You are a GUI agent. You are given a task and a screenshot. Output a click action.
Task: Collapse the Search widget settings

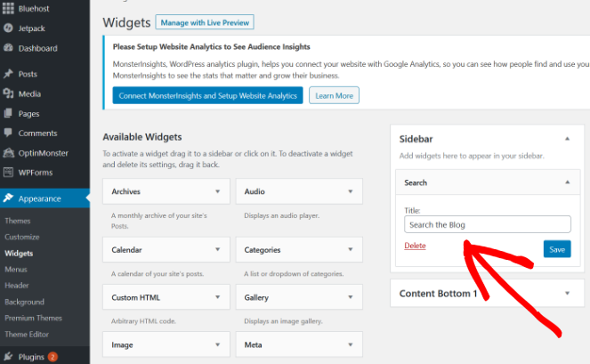click(567, 182)
